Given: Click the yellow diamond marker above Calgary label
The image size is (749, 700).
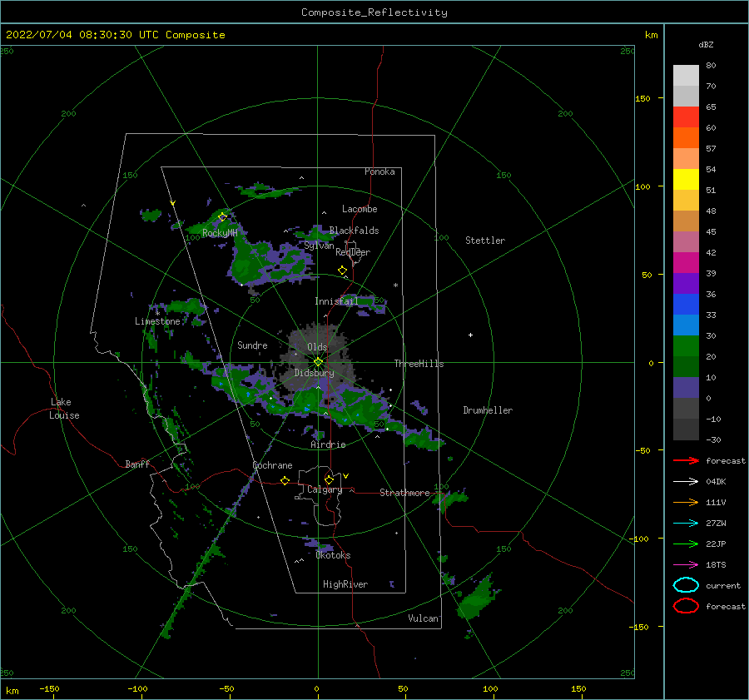Looking at the screenshot, I should coord(329,479).
